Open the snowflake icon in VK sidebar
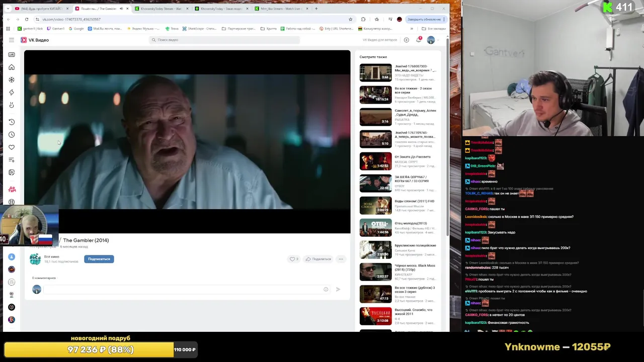 tap(12, 80)
